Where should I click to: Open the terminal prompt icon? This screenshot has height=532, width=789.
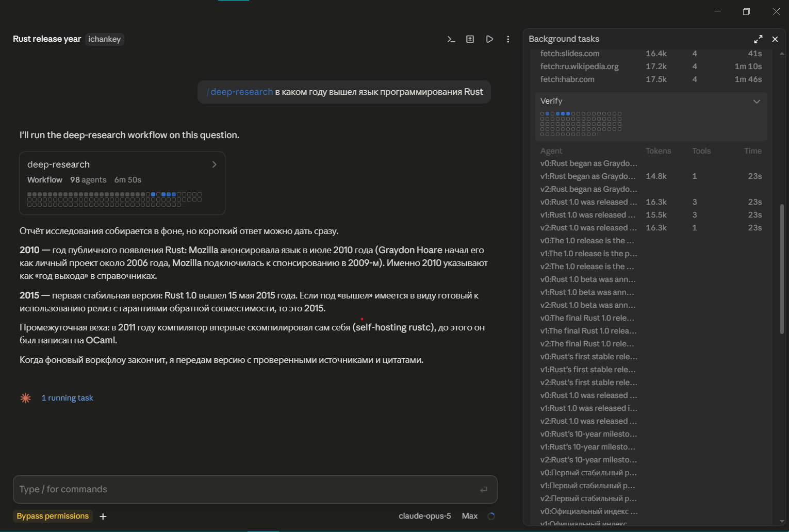click(x=451, y=39)
